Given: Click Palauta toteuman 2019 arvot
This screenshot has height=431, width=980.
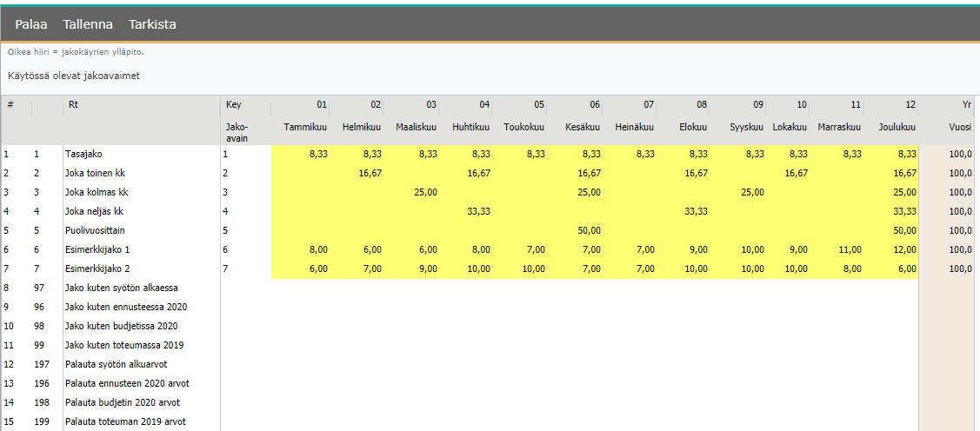Looking at the screenshot, I should pyautogui.click(x=124, y=421).
